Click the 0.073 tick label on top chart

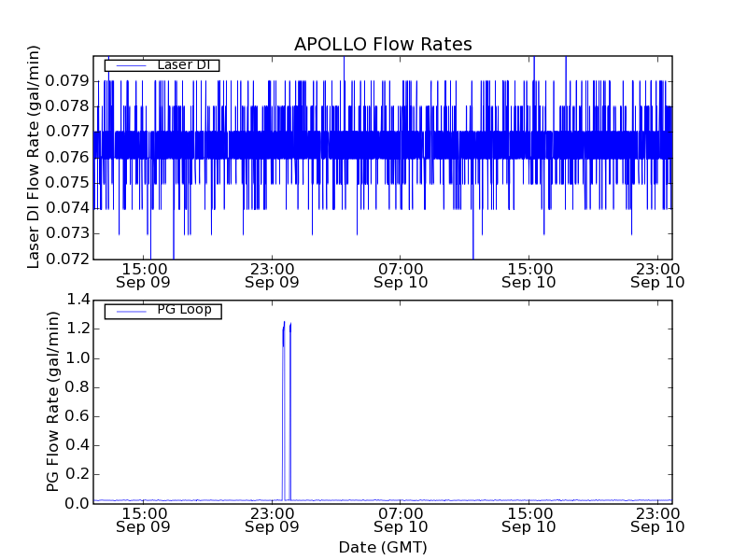[67, 233]
